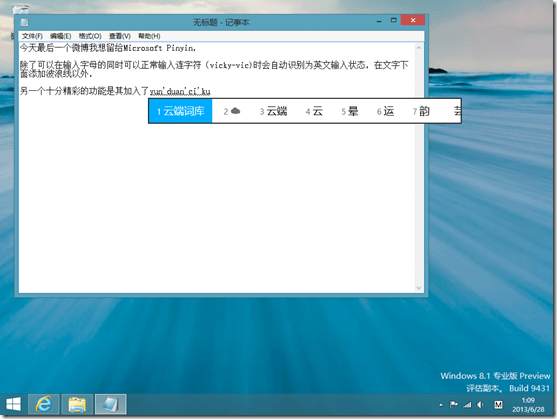
Task: Show hidden tray icons arrow
Action: pyautogui.click(x=441, y=405)
